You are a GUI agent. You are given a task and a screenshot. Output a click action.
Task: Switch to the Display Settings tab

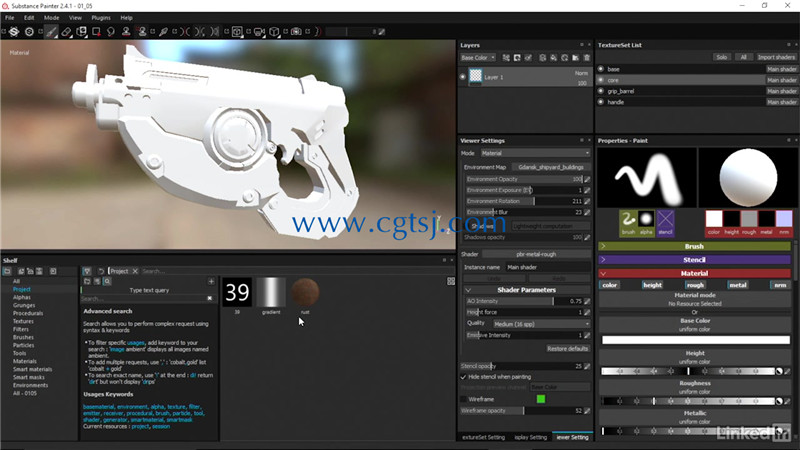[530, 437]
